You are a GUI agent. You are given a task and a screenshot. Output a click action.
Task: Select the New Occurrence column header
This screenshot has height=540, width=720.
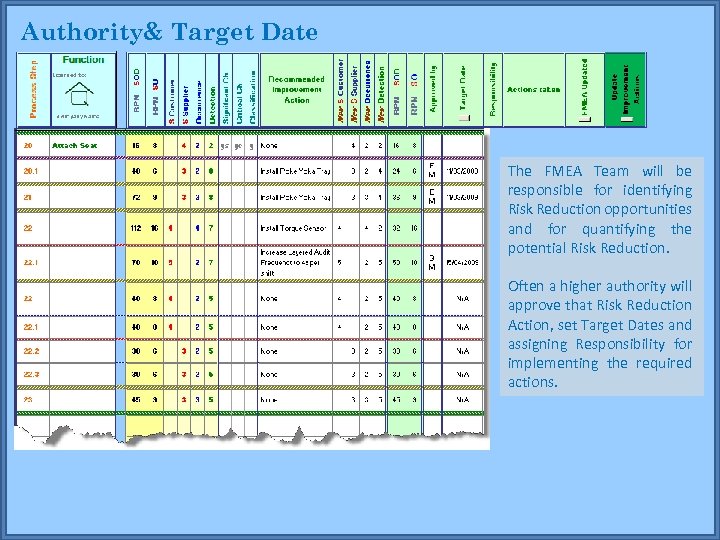click(x=367, y=90)
